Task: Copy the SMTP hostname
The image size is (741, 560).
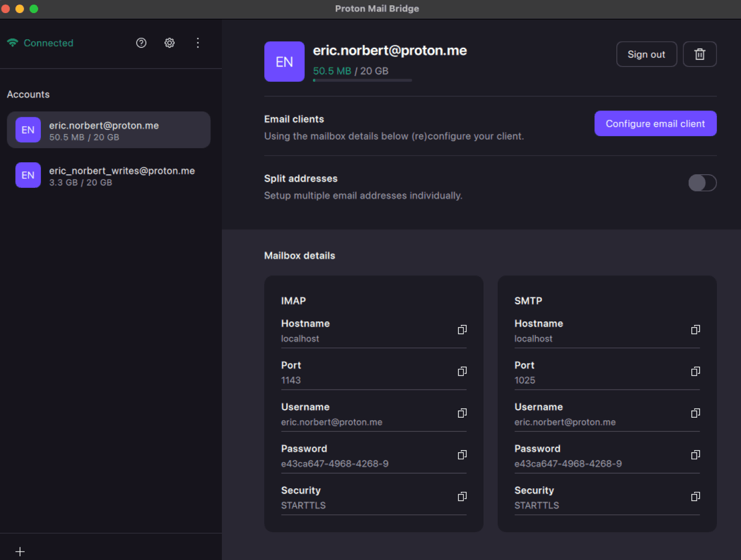Action: pyautogui.click(x=695, y=330)
